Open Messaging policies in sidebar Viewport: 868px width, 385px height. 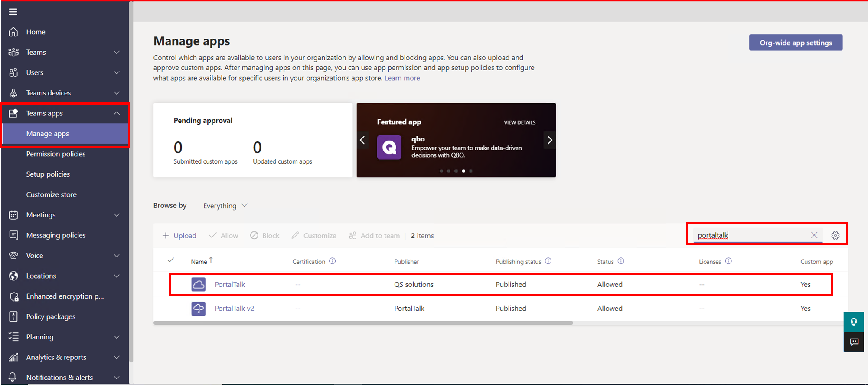[56, 235]
